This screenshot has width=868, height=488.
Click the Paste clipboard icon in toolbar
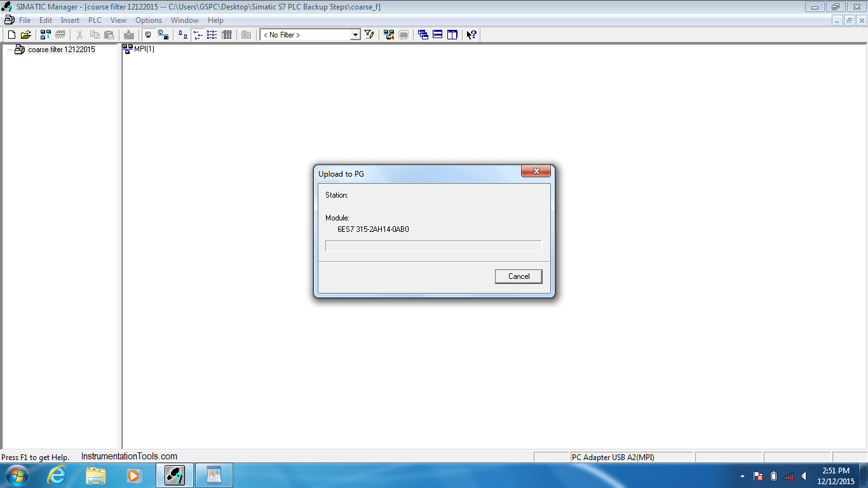click(x=109, y=35)
